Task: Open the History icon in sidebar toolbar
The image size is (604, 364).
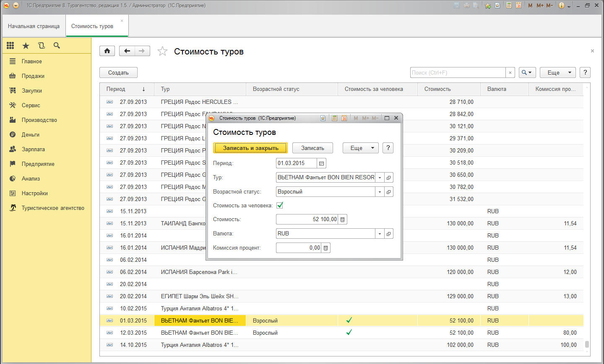Action: click(41, 46)
